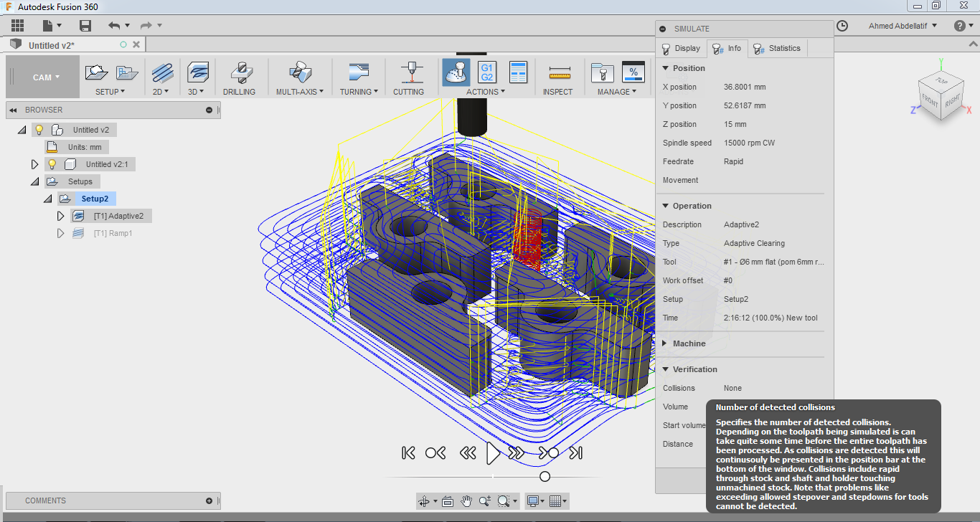Click the 2D milling toolpath icon
Viewport: 980px width, 522px height.
(162, 72)
